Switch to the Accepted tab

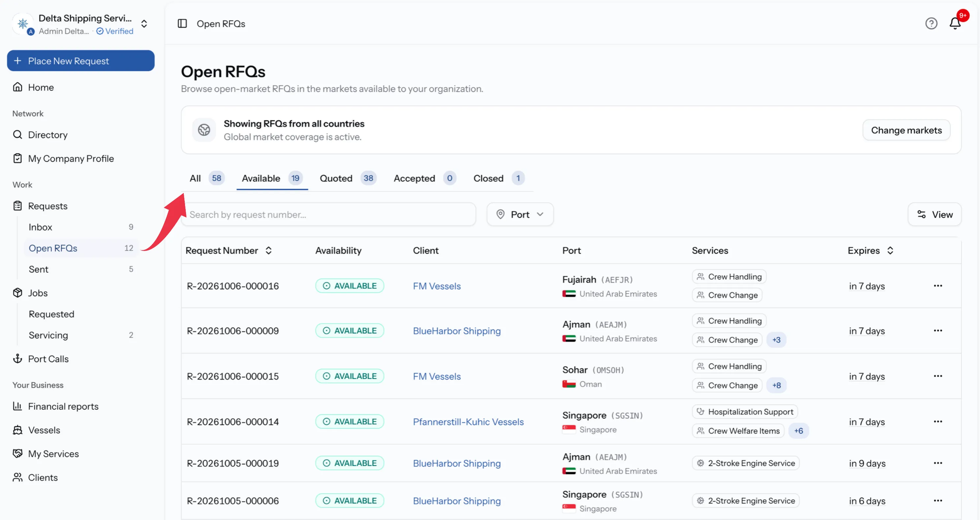424,178
